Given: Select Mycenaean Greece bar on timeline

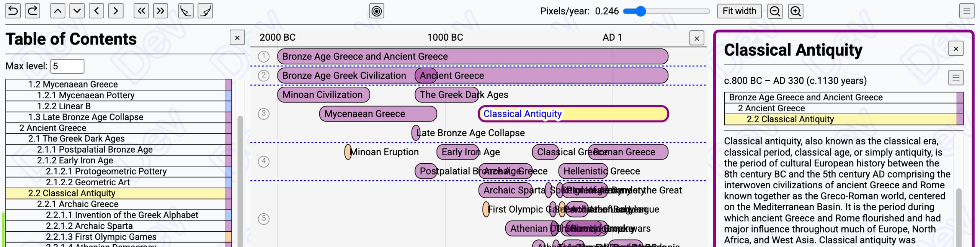Looking at the screenshot, I should tap(377, 114).
